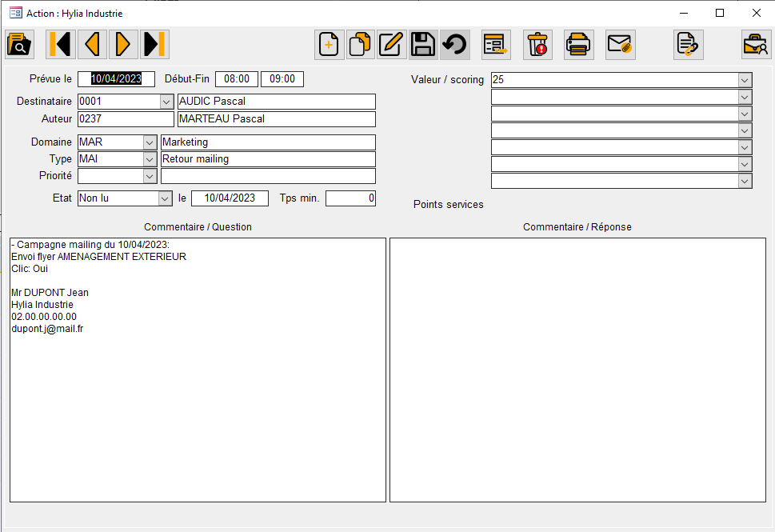This screenshot has width=775, height=532.
Task: Select the Prévue le date field
Action: click(114, 78)
